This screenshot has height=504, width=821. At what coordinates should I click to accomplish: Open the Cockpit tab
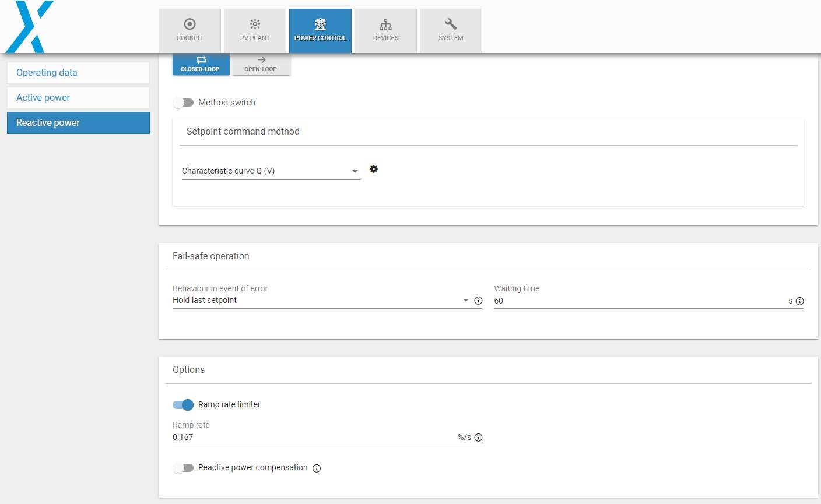pos(190,30)
